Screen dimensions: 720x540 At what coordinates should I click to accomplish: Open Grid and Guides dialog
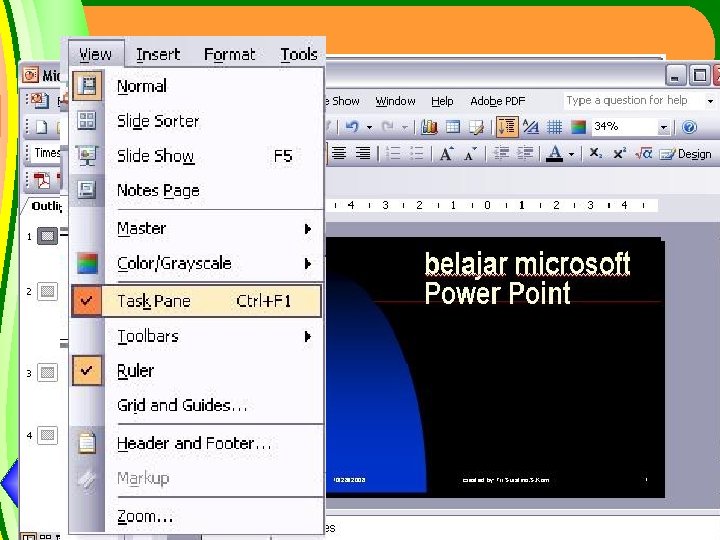coord(197,405)
